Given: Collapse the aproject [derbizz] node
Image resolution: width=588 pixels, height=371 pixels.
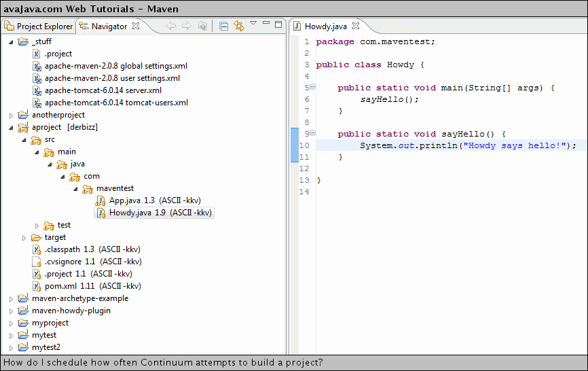Looking at the screenshot, I should click(12, 128).
